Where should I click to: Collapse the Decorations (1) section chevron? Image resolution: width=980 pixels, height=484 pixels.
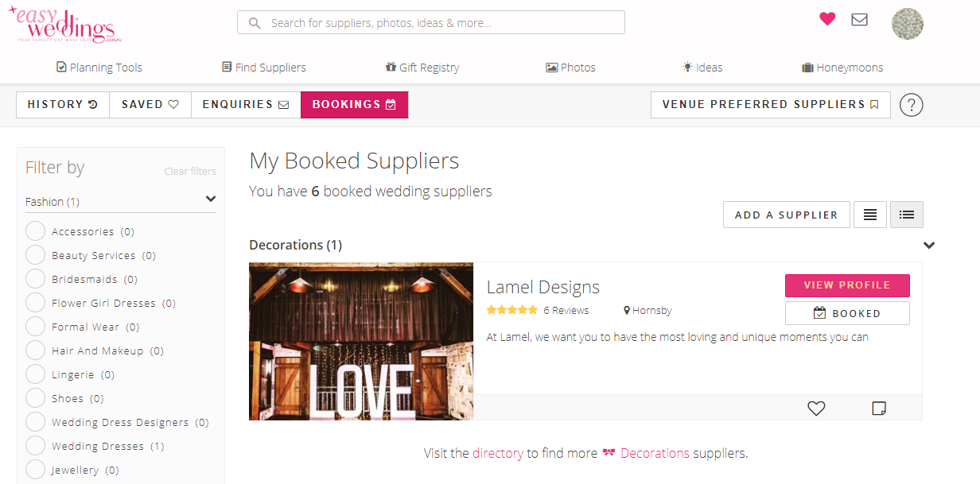[x=928, y=245]
